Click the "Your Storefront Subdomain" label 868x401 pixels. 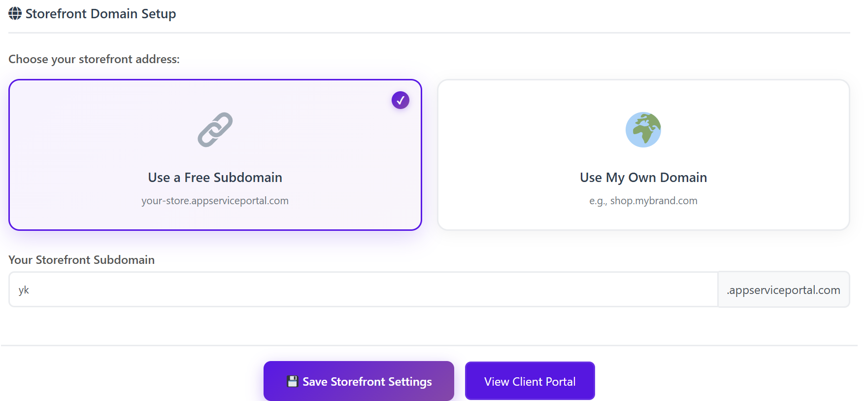[81, 260]
